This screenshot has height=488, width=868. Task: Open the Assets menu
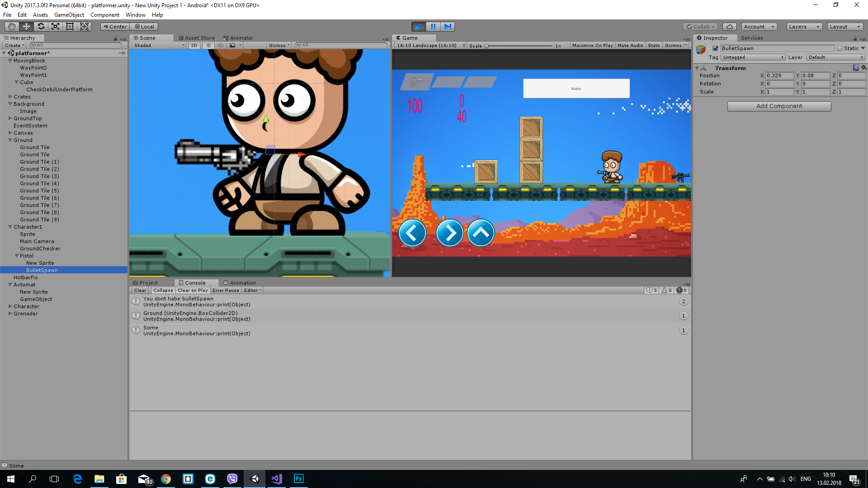pos(40,15)
